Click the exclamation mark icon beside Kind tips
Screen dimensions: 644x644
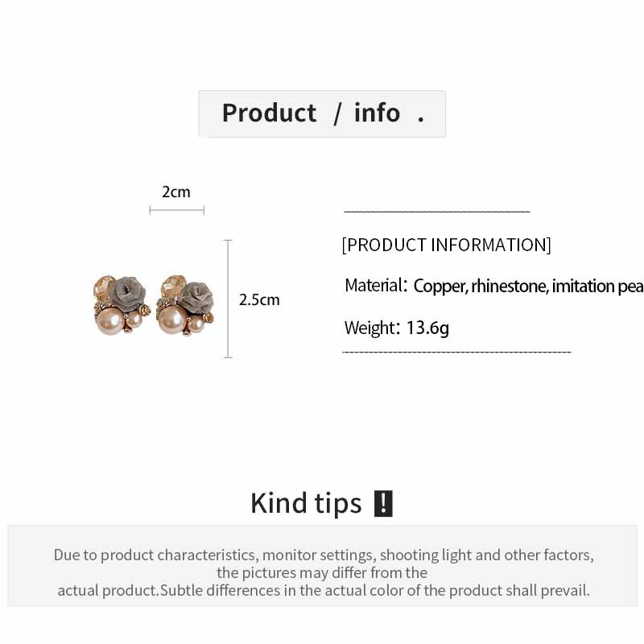point(383,503)
